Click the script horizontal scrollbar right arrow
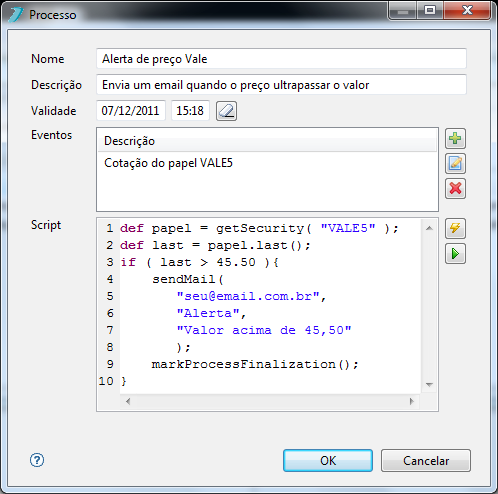Viewport: 498px width, 494px height. [x=412, y=401]
